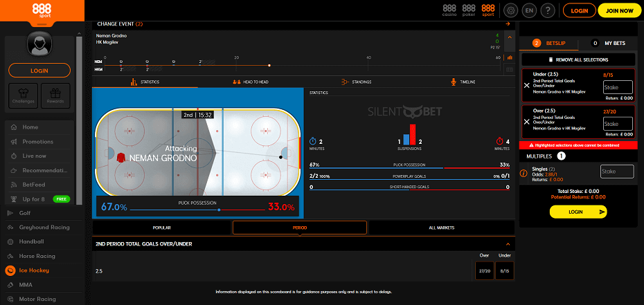Image resolution: width=644 pixels, height=305 pixels.
Task: Remove the Over (2.5) selection
Action: 527,122
